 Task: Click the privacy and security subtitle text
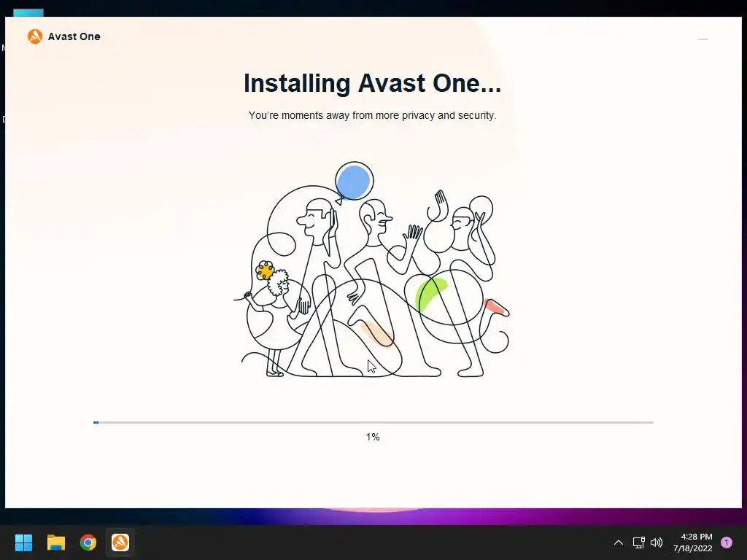(x=373, y=115)
